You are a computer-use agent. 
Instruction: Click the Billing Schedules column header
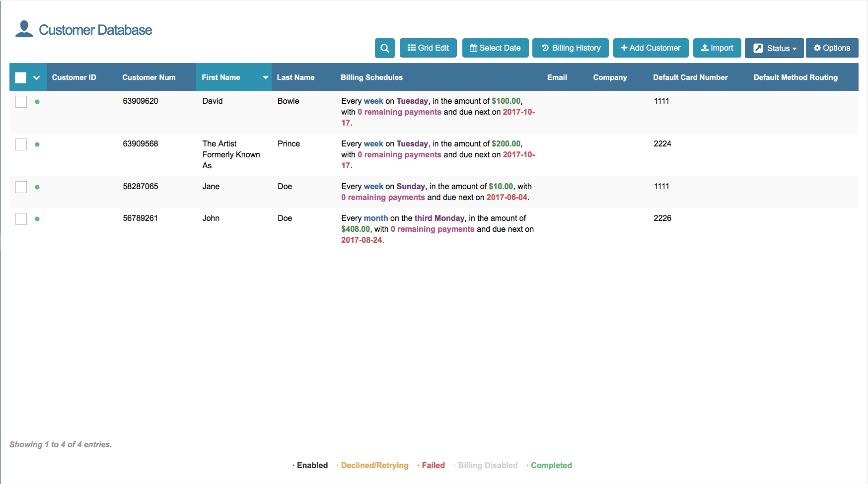[x=371, y=77]
